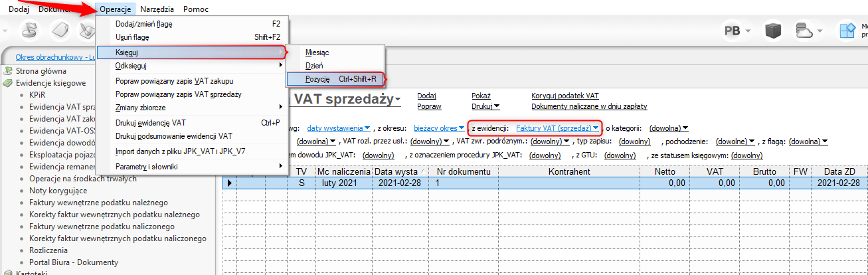Click the dark cube toolbar icon
868x275 pixels.
[772, 31]
